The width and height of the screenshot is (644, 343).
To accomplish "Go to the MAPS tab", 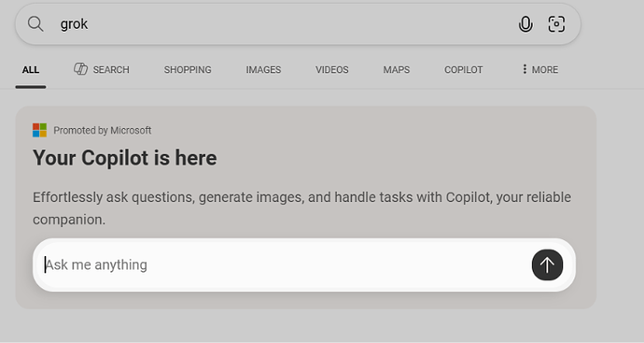I will tap(397, 70).
